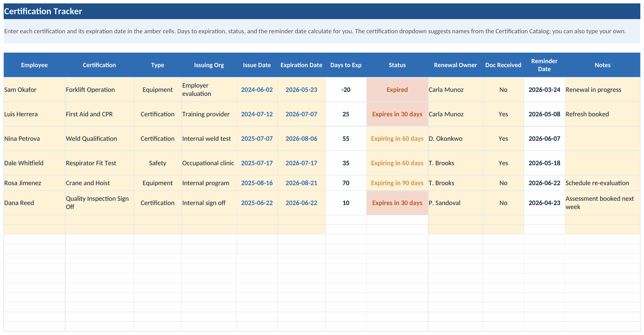Select the Sam Okafor employee cell

point(34,90)
